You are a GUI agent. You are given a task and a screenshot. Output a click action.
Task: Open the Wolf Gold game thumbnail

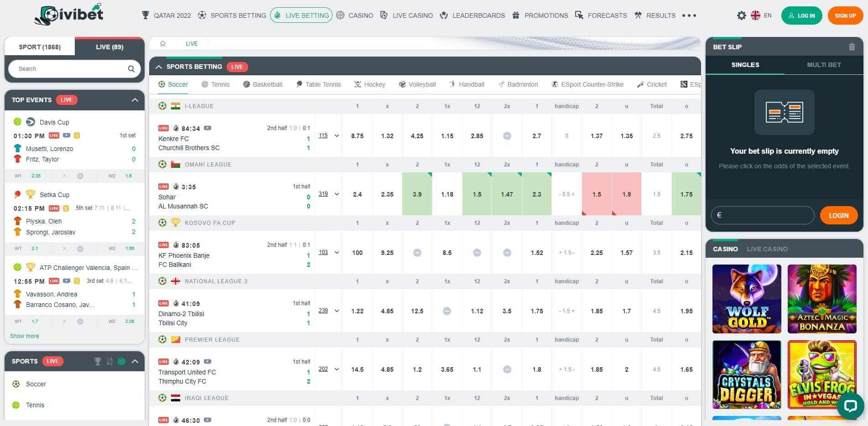747,299
